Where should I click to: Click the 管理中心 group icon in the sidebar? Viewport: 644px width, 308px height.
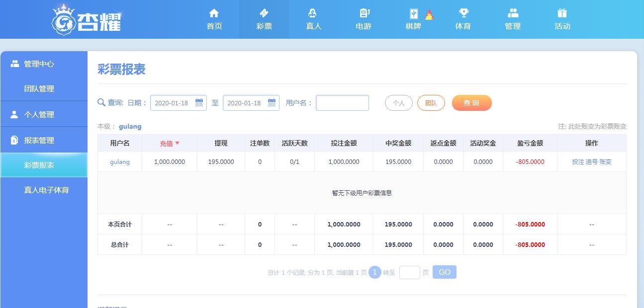(x=14, y=64)
